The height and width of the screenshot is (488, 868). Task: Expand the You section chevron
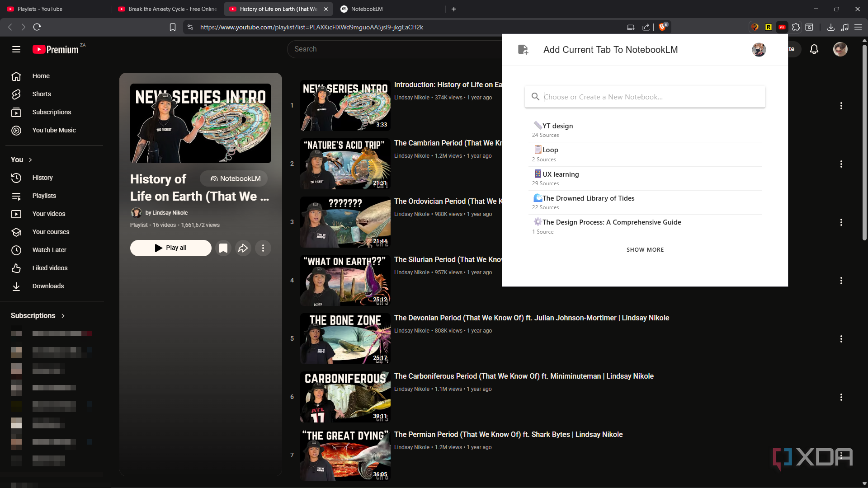click(x=30, y=160)
